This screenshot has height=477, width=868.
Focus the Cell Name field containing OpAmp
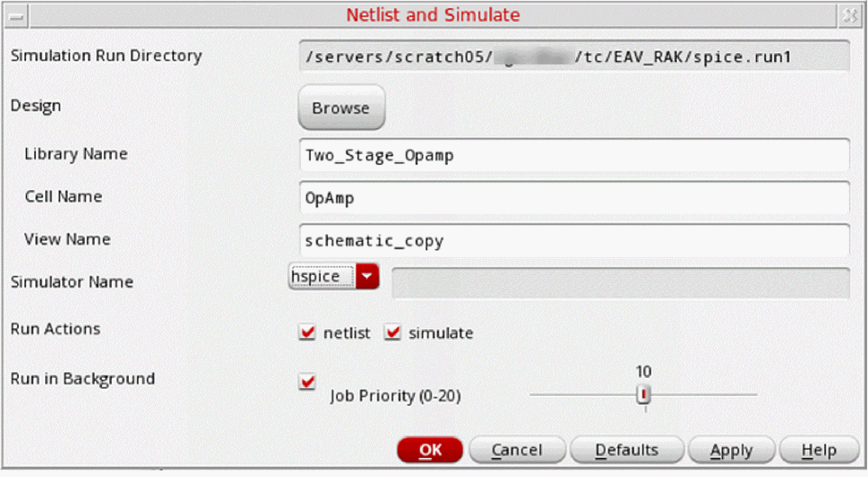point(573,197)
